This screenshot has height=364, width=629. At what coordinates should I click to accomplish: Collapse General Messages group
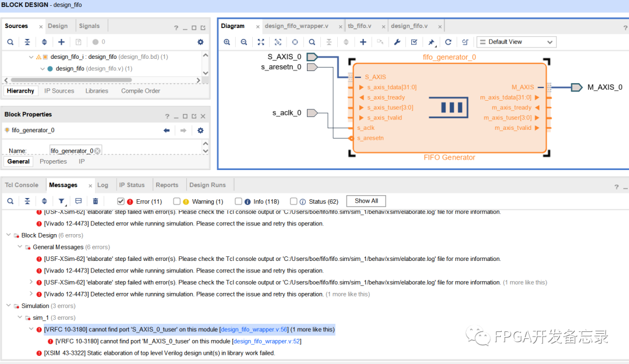[x=20, y=247]
